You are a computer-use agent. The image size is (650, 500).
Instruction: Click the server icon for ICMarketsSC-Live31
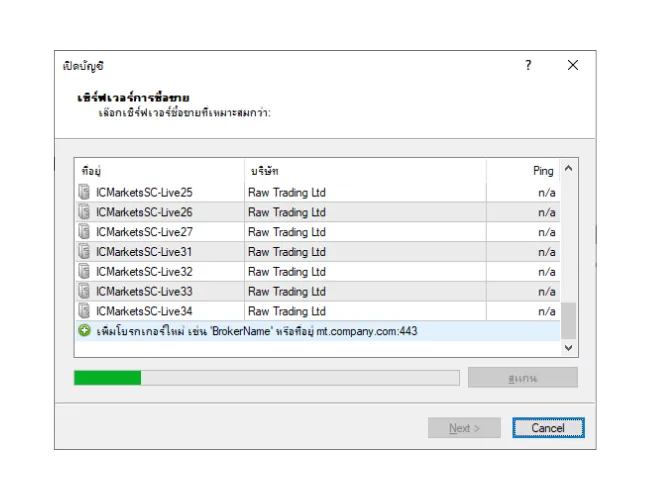[x=84, y=251]
